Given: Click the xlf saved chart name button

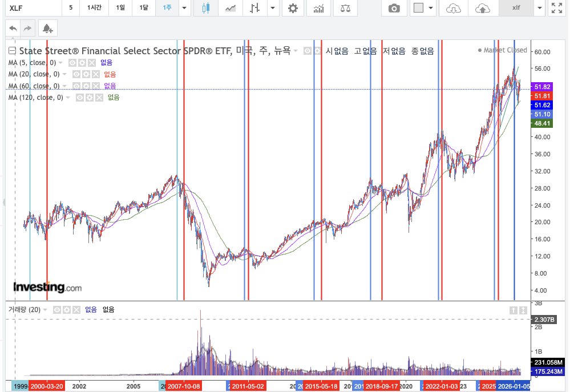Looking at the screenshot, I should pyautogui.click(x=516, y=7).
